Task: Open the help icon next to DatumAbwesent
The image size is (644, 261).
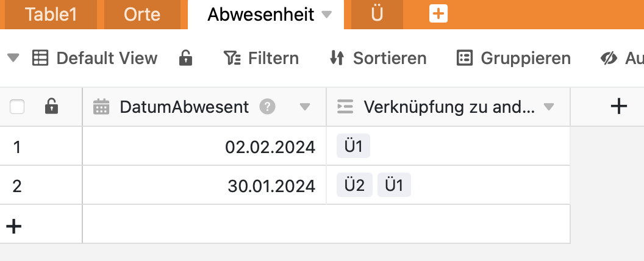Action: pyautogui.click(x=267, y=107)
